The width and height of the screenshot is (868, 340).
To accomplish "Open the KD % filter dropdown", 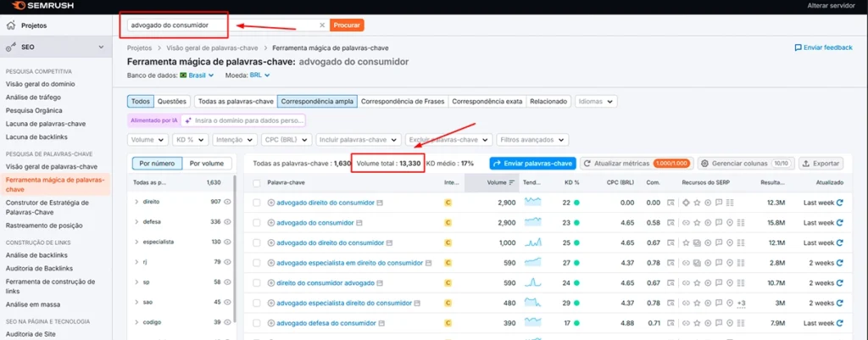I will tap(190, 140).
